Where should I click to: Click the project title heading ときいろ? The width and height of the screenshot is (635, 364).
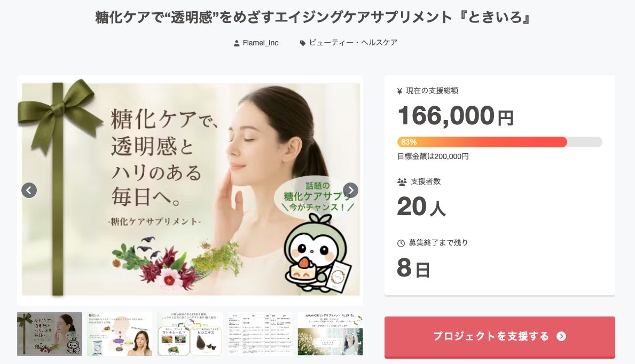pyautogui.click(x=312, y=18)
